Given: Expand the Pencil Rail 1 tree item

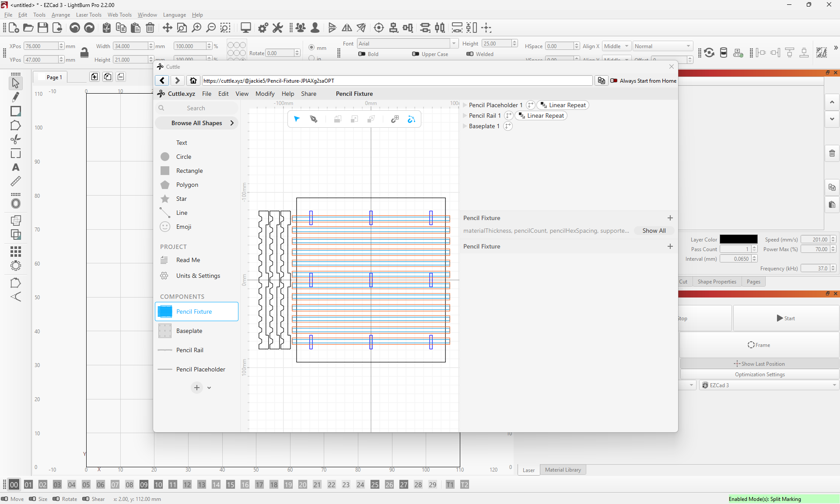Looking at the screenshot, I should point(465,115).
